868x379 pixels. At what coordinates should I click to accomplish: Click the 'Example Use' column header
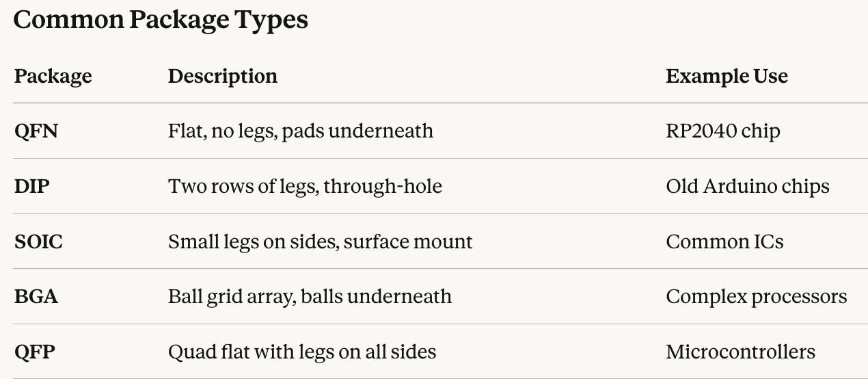tap(727, 76)
